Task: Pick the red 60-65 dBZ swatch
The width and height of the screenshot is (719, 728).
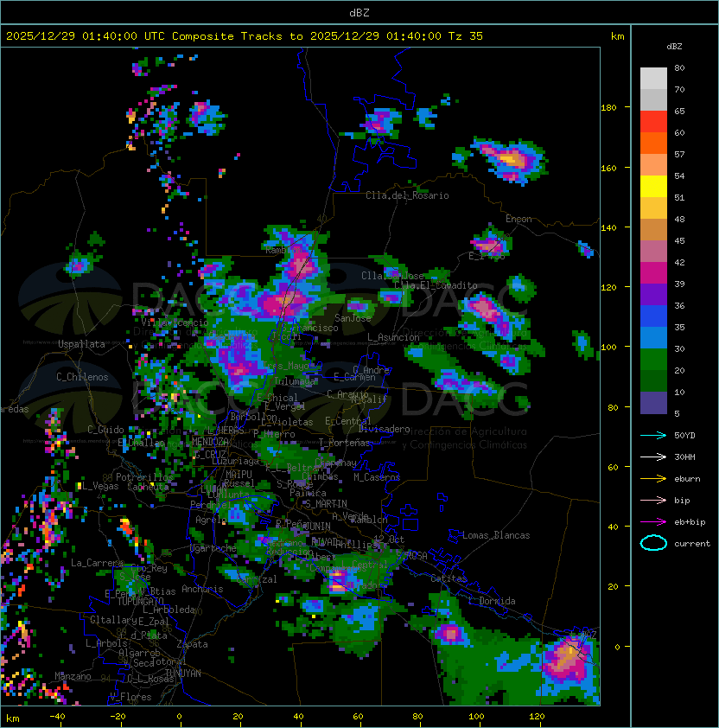Action: [x=653, y=122]
